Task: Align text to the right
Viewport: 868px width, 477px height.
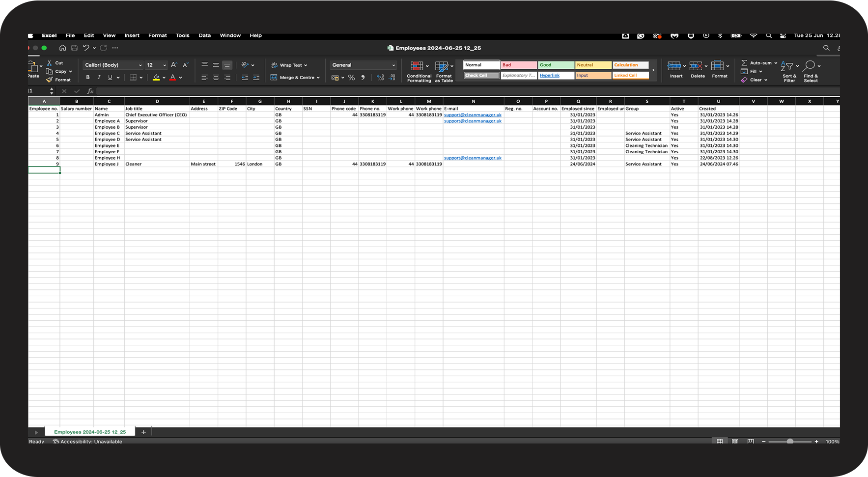Action: 227,78
